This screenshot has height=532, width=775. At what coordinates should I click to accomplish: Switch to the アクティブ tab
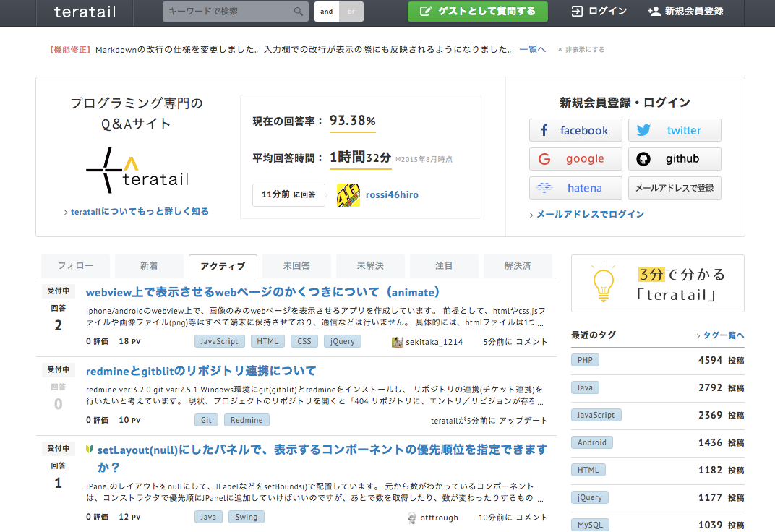point(223,266)
